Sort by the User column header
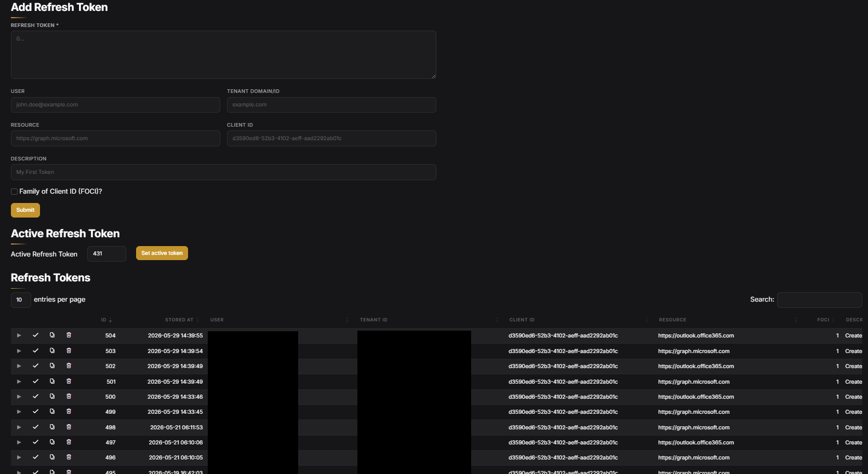This screenshot has height=474, width=868. click(x=217, y=320)
